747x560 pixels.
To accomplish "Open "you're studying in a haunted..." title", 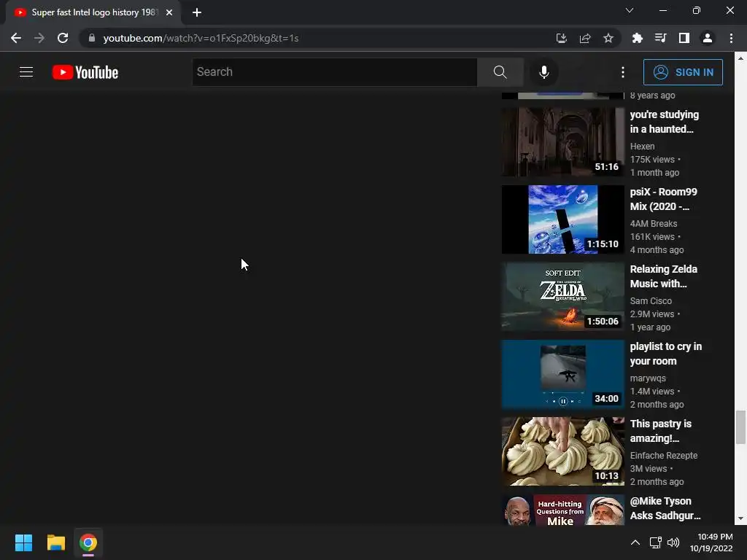I will pos(664,122).
